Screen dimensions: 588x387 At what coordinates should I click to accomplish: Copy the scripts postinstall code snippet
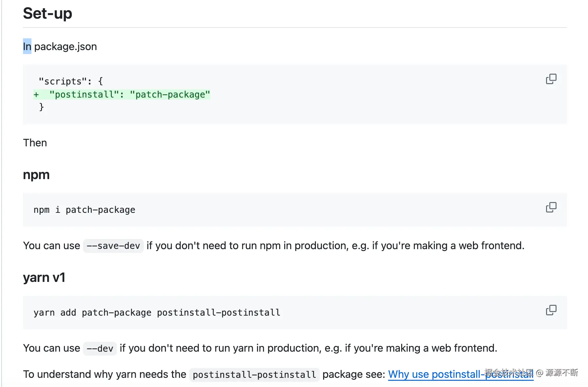point(551,79)
